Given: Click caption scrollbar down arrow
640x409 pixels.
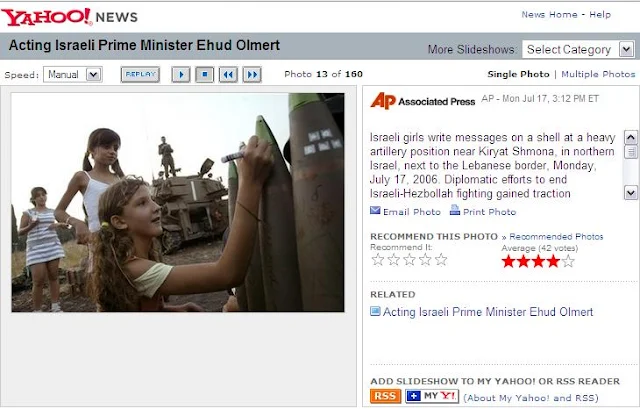Looking at the screenshot, I should coord(631,192).
